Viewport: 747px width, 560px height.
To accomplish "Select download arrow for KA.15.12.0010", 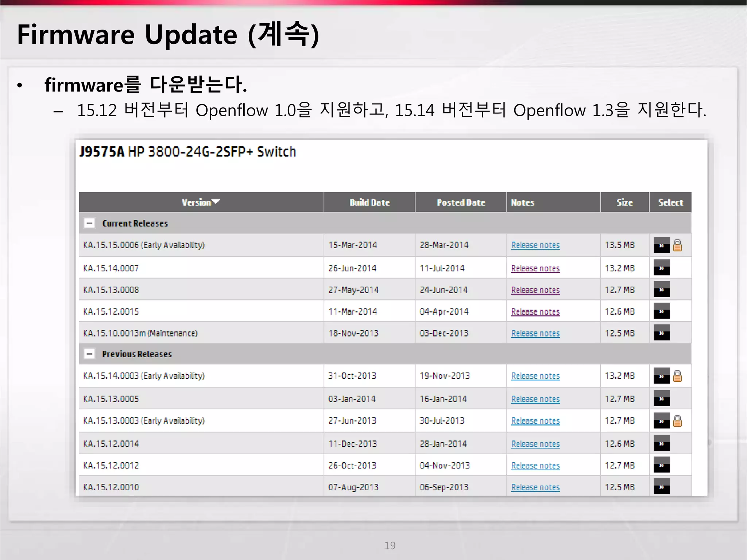I will click(661, 487).
